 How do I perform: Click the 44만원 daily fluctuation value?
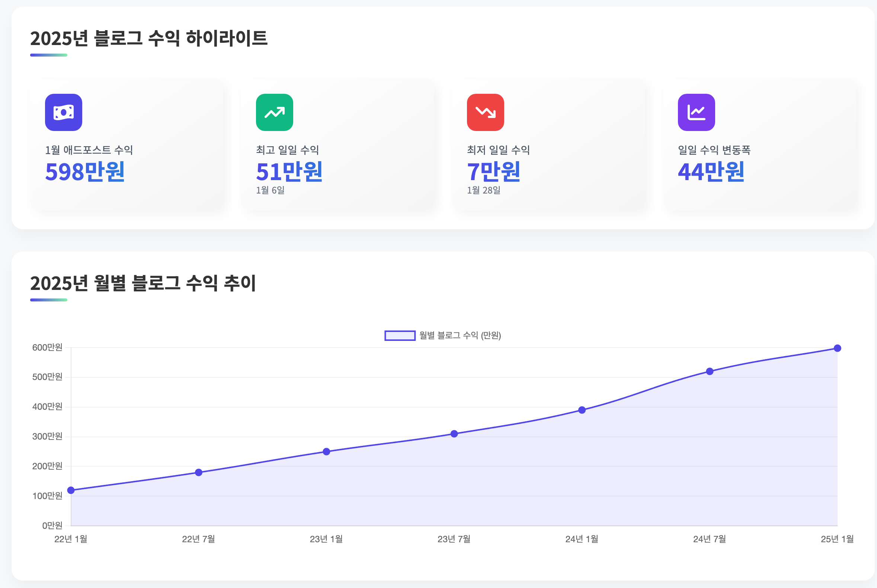tap(711, 172)
